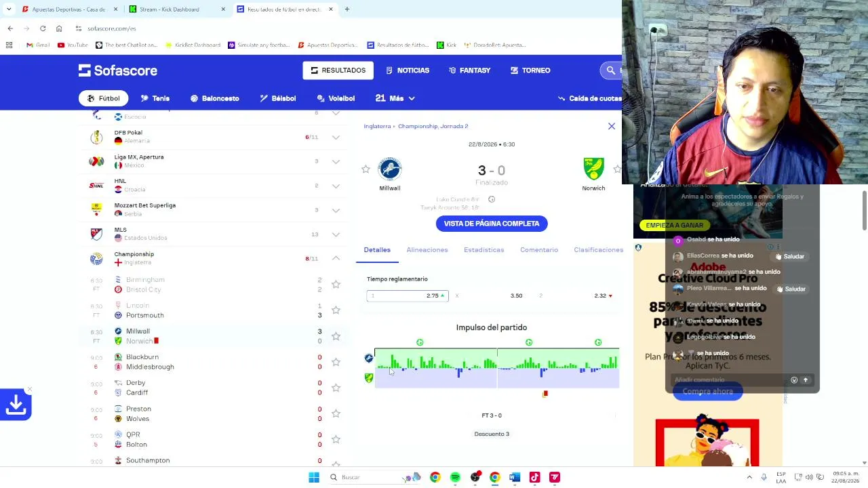Click VISTA DE PÁGINA COMPLETA button
The width and height of the screenshot is (868, 488).
(492, 224)
